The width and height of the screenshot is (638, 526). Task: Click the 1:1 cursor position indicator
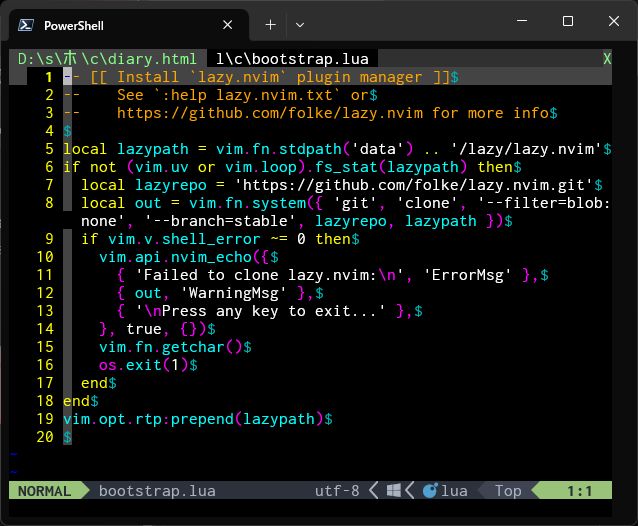point(579,491)
